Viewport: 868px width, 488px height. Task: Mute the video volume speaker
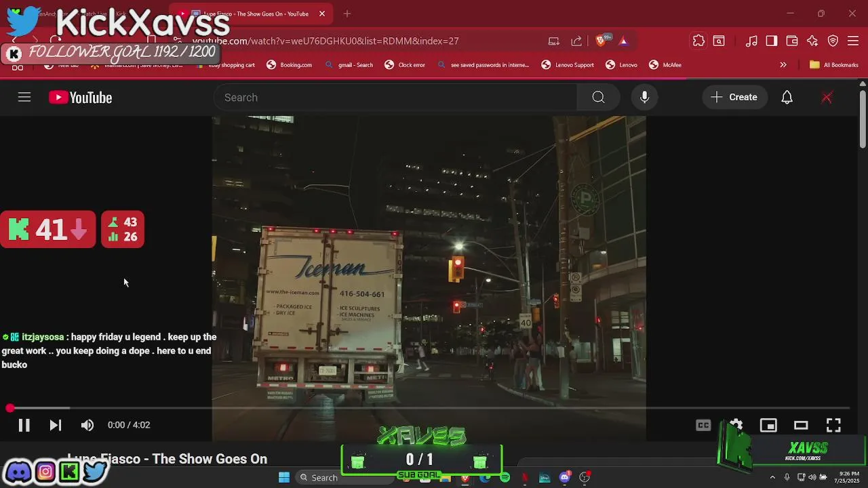pyautogui.click(x=87, y=425)
